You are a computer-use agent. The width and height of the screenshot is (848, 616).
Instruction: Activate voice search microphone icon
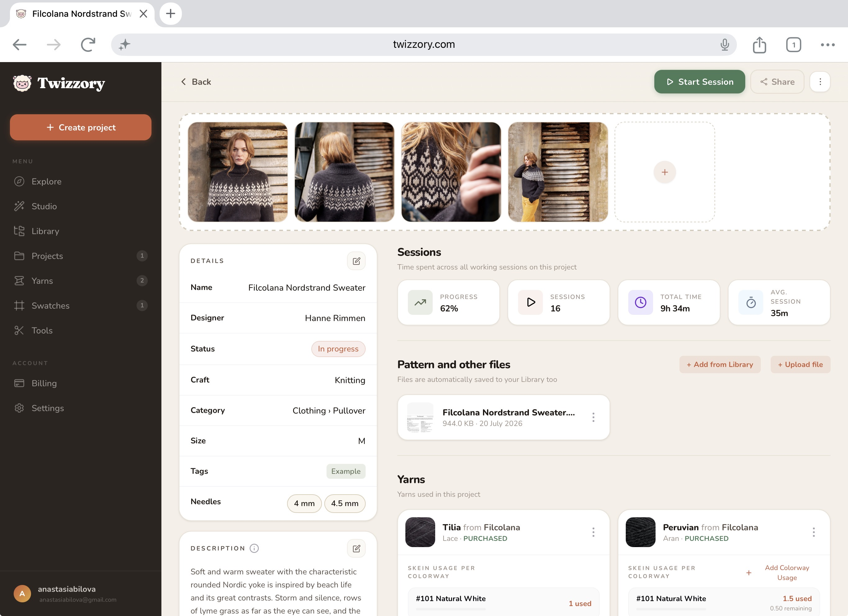tap(724, 45)
